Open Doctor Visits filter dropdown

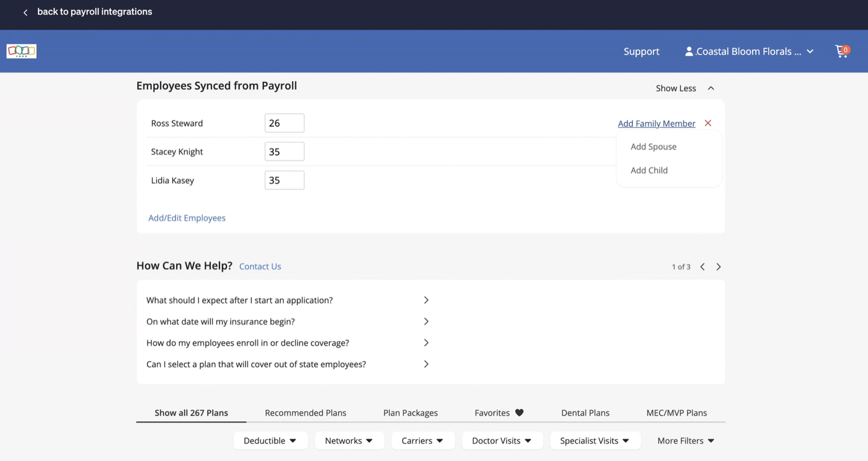502,441
